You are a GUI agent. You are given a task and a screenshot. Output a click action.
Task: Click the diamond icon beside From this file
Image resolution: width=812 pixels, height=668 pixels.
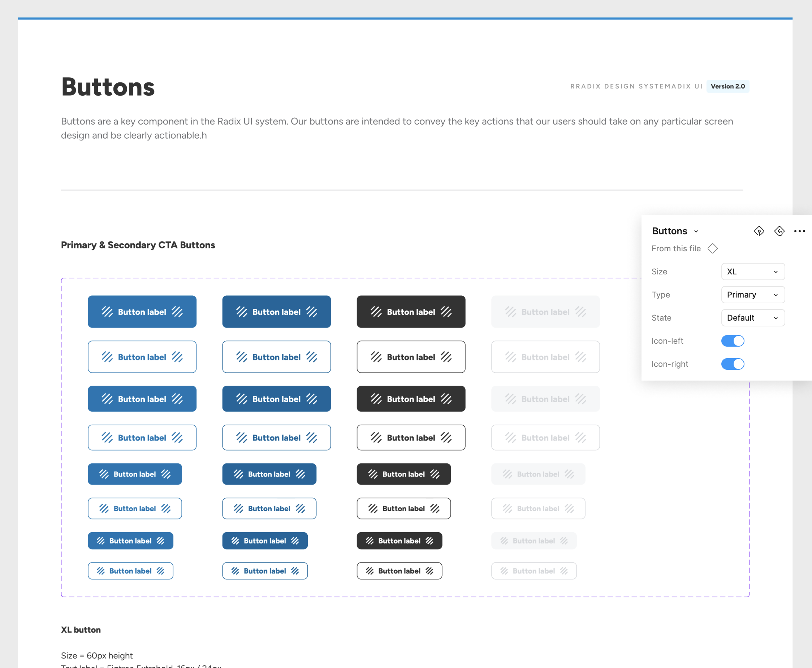[x=712, y=248]
